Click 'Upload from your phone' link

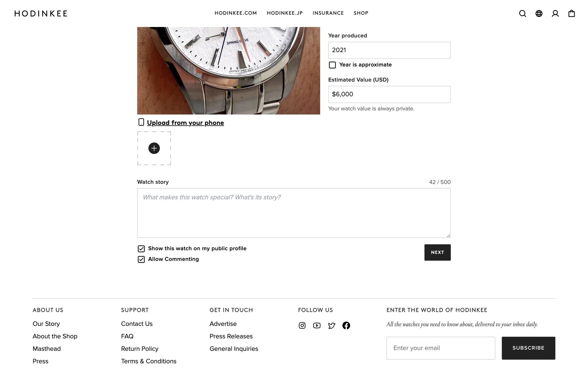(x=185, y=123)
